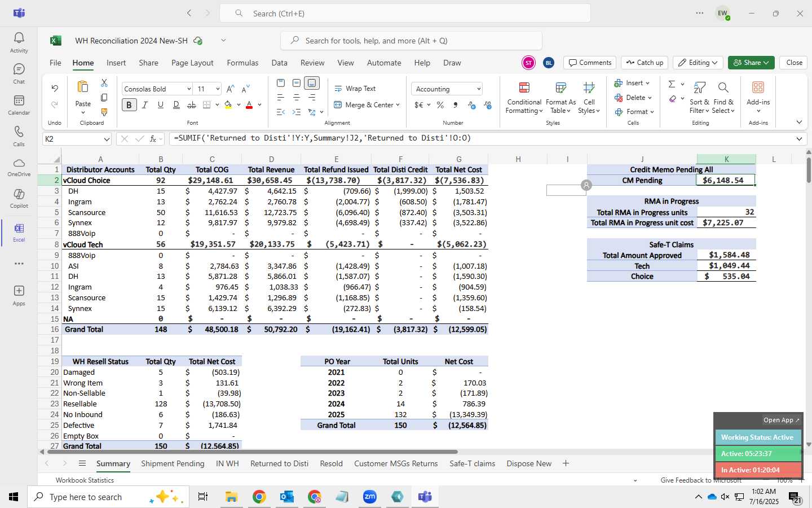Toggle Wrap Text on the cell
Viewport: 812px width, 508px height.
[x=355, y=89]
